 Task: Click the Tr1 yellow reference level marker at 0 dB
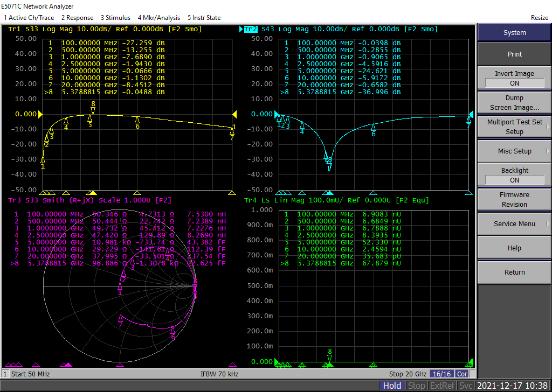[39, 114]
